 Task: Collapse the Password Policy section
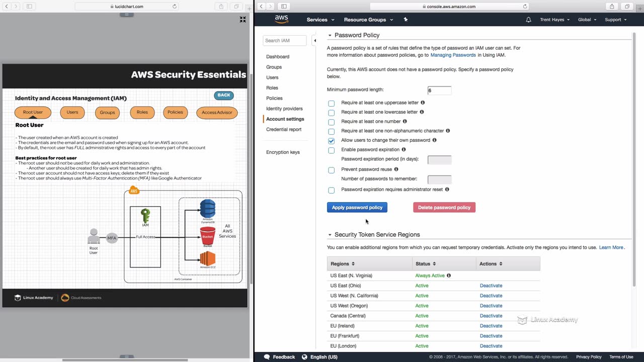tap(330, 35)
